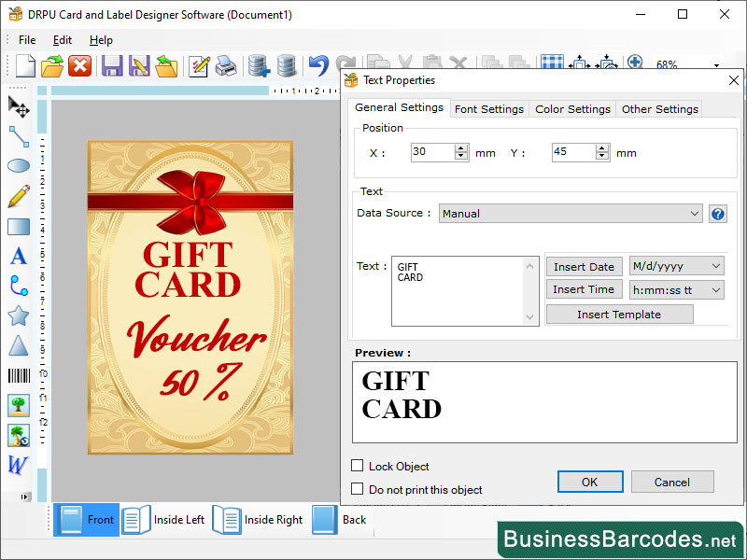Confirm the text properties with OK
Image resolution: width=747 pixels, height=560 pixels.
pyautogui.click(x=590, y=482)
